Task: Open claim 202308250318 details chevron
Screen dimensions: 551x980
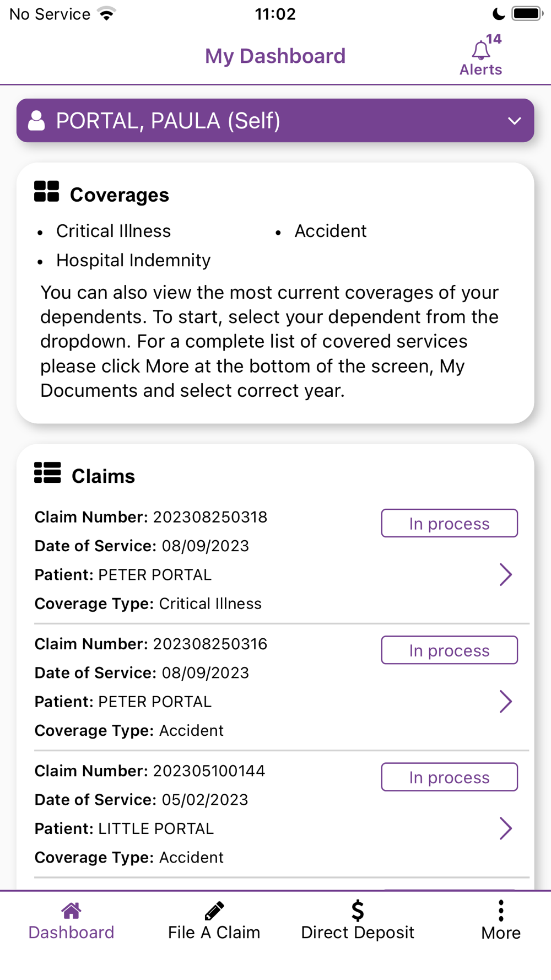Action: point(505,574)
